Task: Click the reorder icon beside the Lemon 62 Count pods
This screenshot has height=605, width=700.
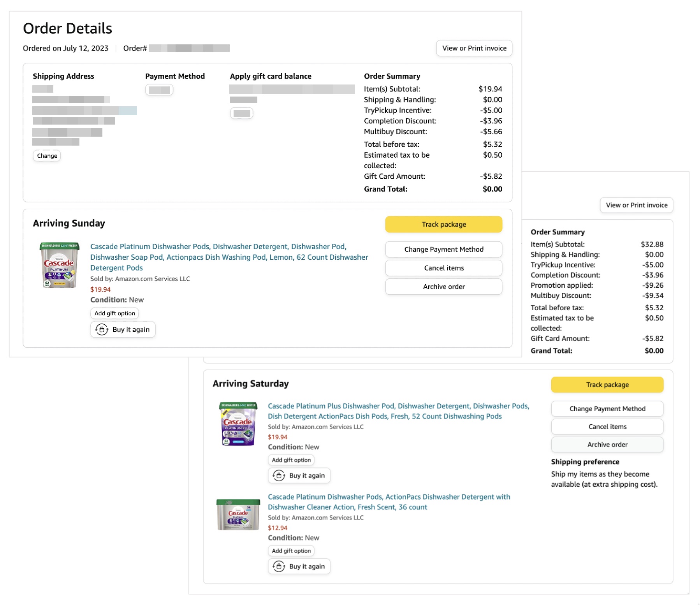Action: 102,330
